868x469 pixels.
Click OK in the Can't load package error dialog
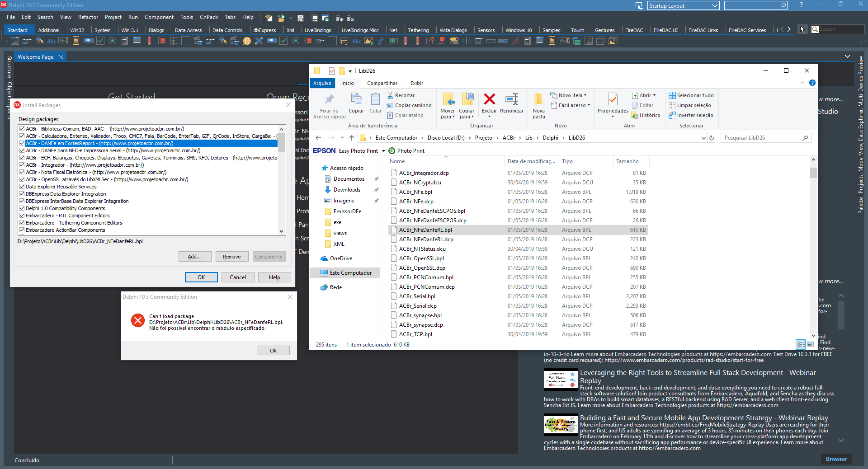[x=274, y=351]
